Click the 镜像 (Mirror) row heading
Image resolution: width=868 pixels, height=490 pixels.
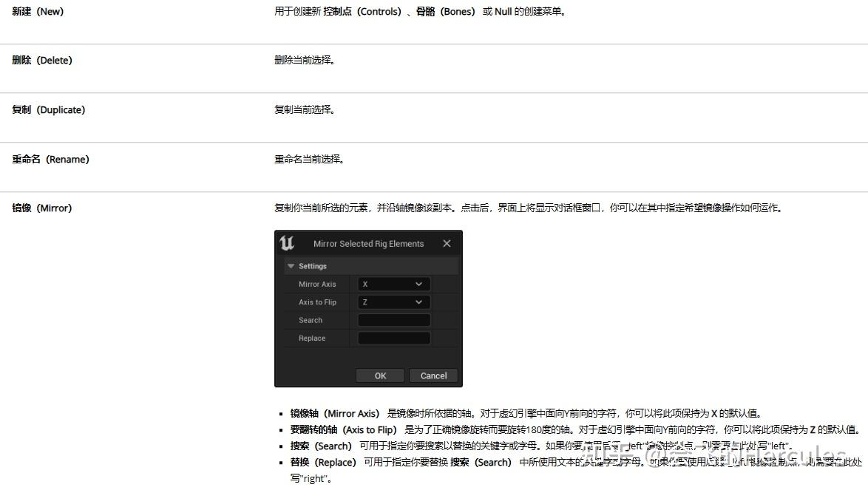coord(42,208)
